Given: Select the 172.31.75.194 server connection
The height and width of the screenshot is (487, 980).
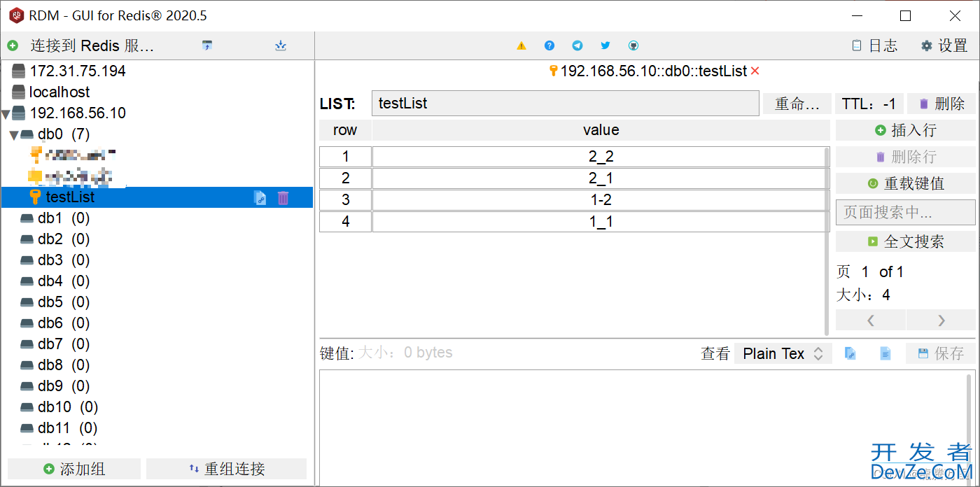Looking at the screenshot, I should click(x=77, y=71).
